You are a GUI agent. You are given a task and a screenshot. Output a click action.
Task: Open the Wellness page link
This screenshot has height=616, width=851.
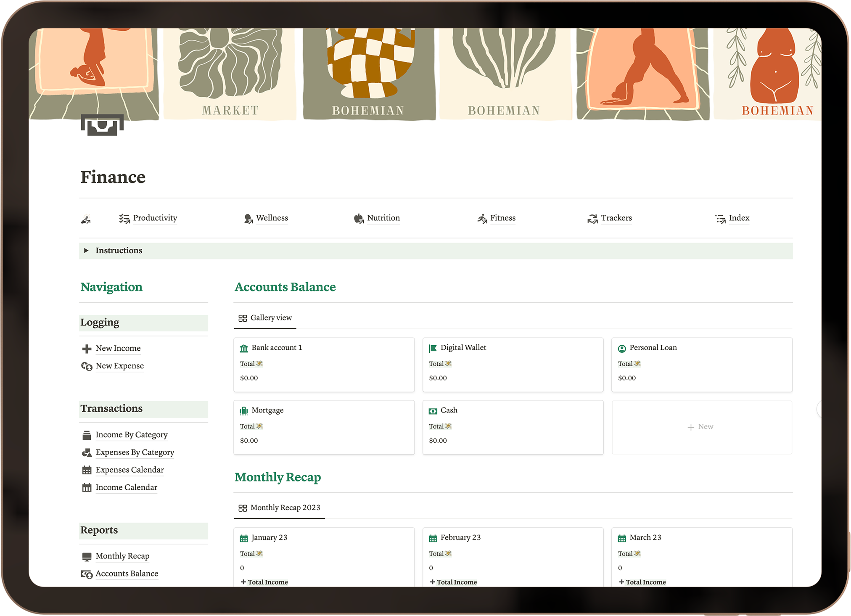[x=272, y=218]
